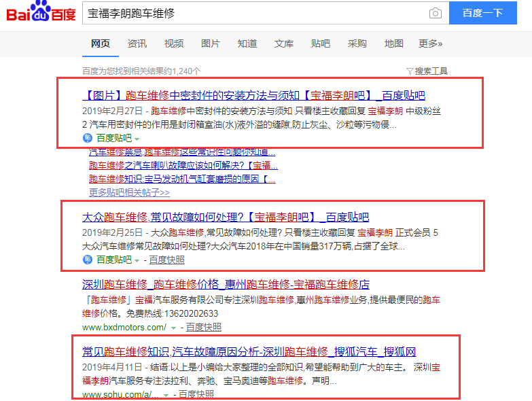Open sub-link 汽车维修禁忌,跑车维修这些常识性问题
The width and height of the screenshot is (532, 401).
(x=182, y=152)
